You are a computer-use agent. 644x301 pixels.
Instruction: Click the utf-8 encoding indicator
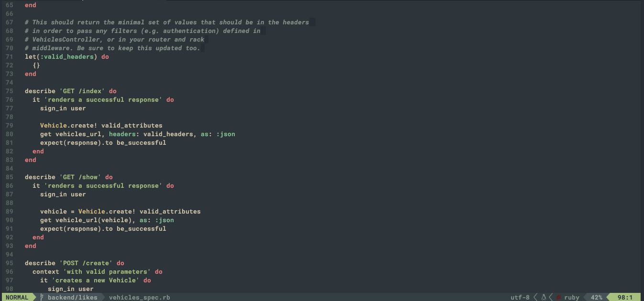click(x=520, y=297)
